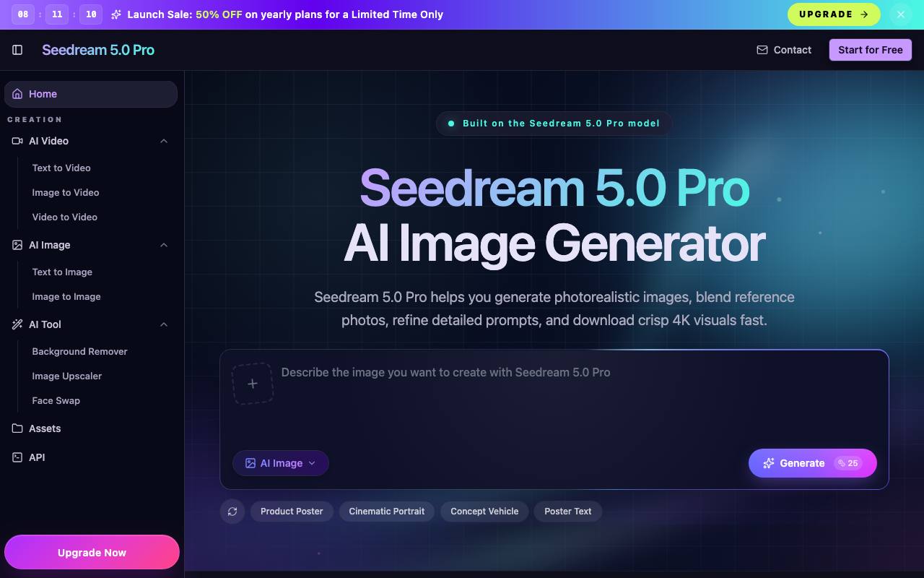Collapse the AI Image section chevron
The image size is (924, 578).
pyautogui.click(x=164, y=245)
